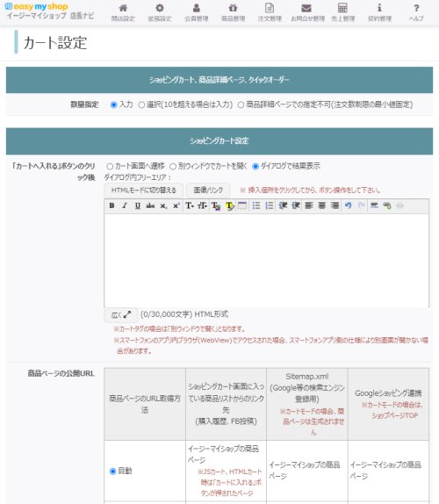The height and width of the screenshot is (504, 439).
Task: Center align text in the editor
Action: 322,205
